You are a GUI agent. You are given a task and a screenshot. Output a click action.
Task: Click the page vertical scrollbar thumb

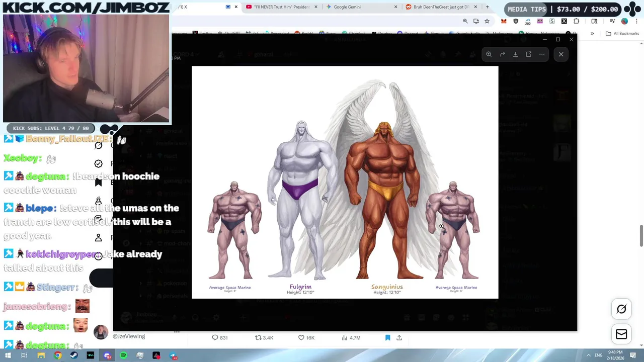641,236
